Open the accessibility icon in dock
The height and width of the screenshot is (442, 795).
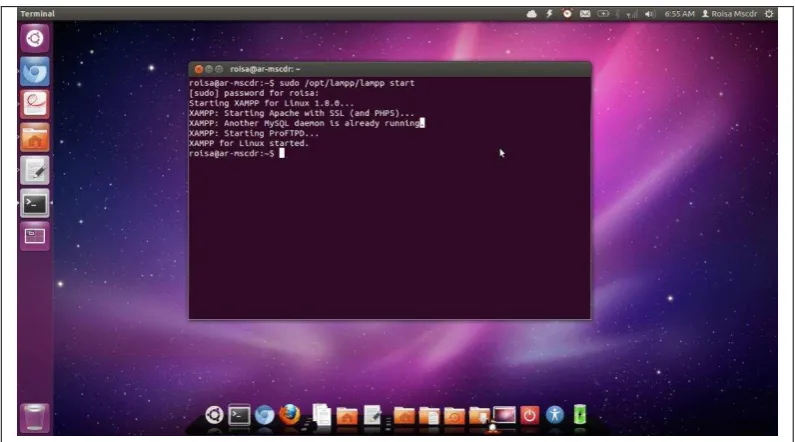tap(555, 415)
